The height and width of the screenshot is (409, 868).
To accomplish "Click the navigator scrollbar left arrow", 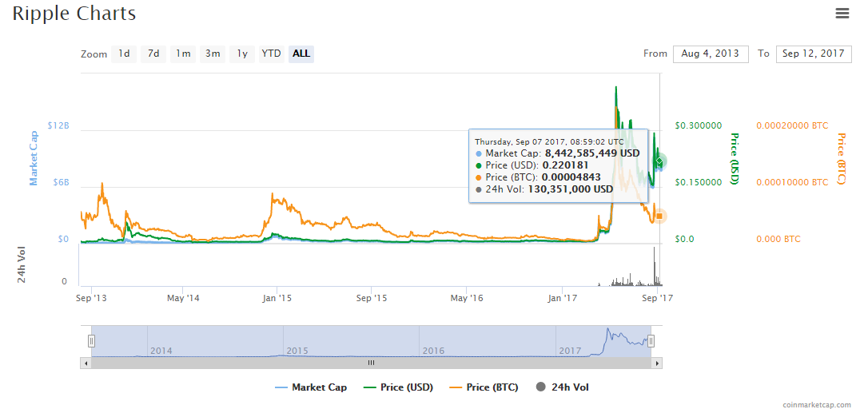I will [x=86, y=363].
